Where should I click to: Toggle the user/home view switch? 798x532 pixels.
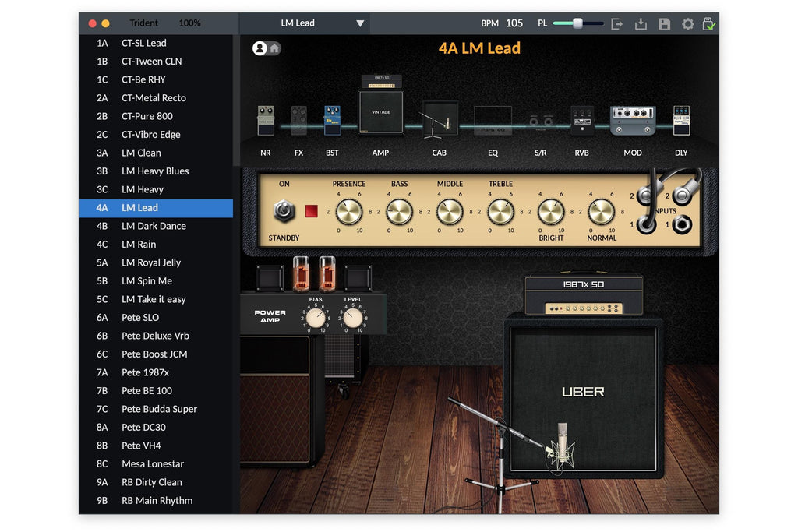click(267, 48)
